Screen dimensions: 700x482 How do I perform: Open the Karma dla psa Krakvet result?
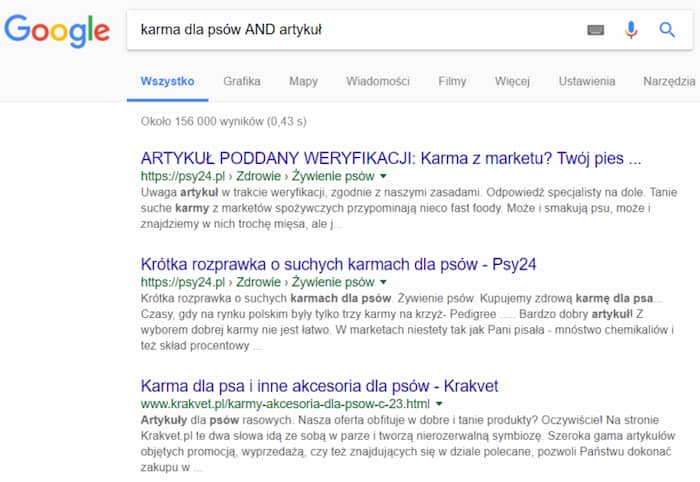coord(319,386)
